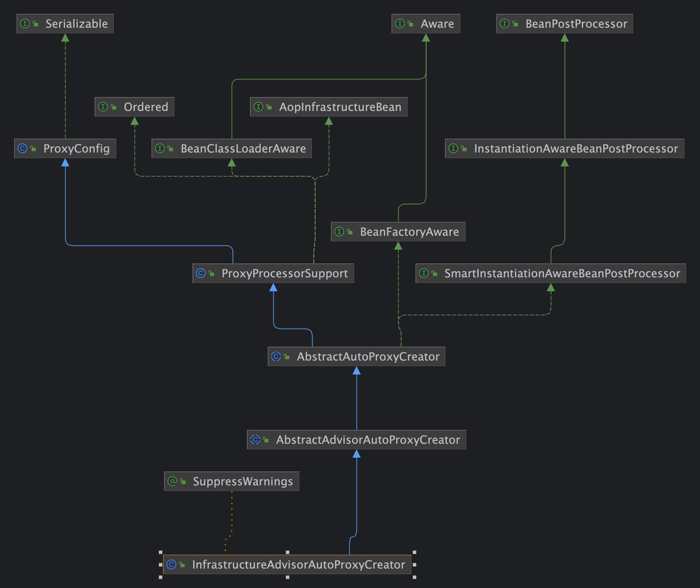Select the Ordered label text
Image resolution: width=700 pixels, height=588 pixels.
[146, 107]
